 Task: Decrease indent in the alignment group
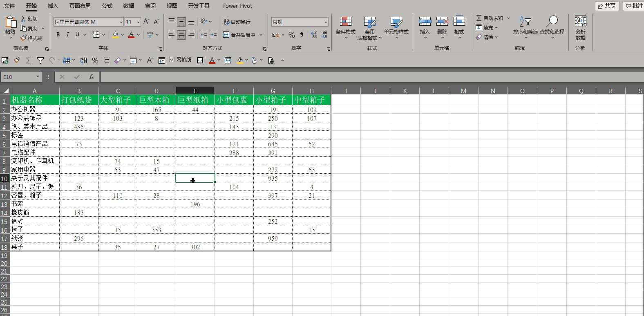203,35
